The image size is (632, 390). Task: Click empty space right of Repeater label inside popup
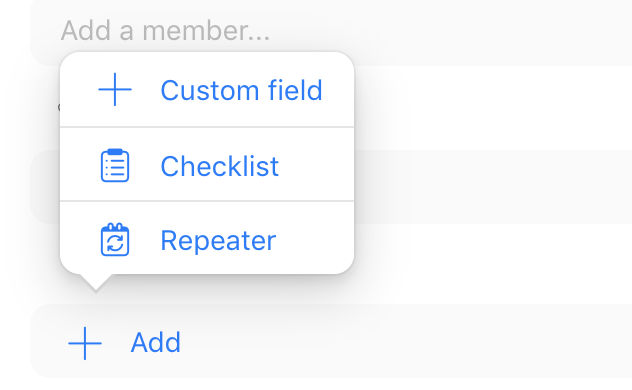click(x=314, y=239)
